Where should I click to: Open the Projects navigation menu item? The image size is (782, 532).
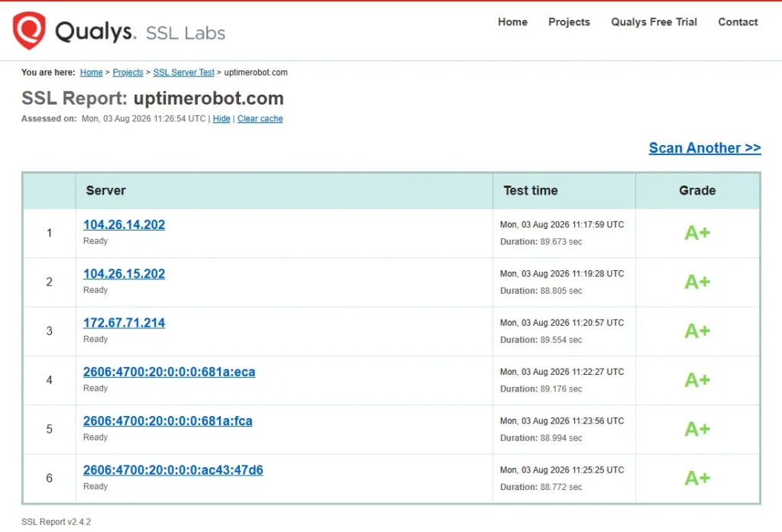pos(569,22)
